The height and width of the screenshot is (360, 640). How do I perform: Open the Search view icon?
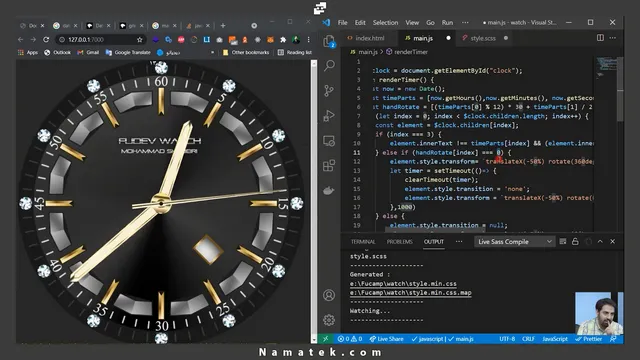coord(329,65)
